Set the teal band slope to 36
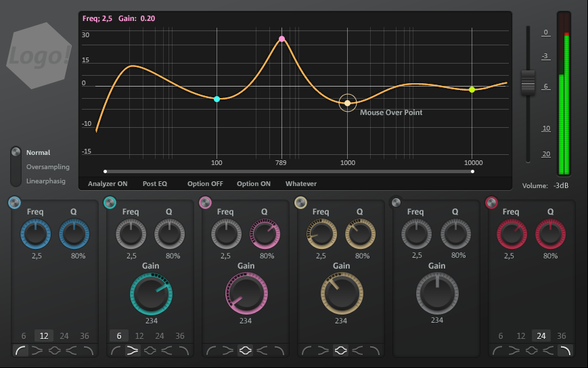The width and height of the screenshot is (588, 368). click(x=180, y=336)
